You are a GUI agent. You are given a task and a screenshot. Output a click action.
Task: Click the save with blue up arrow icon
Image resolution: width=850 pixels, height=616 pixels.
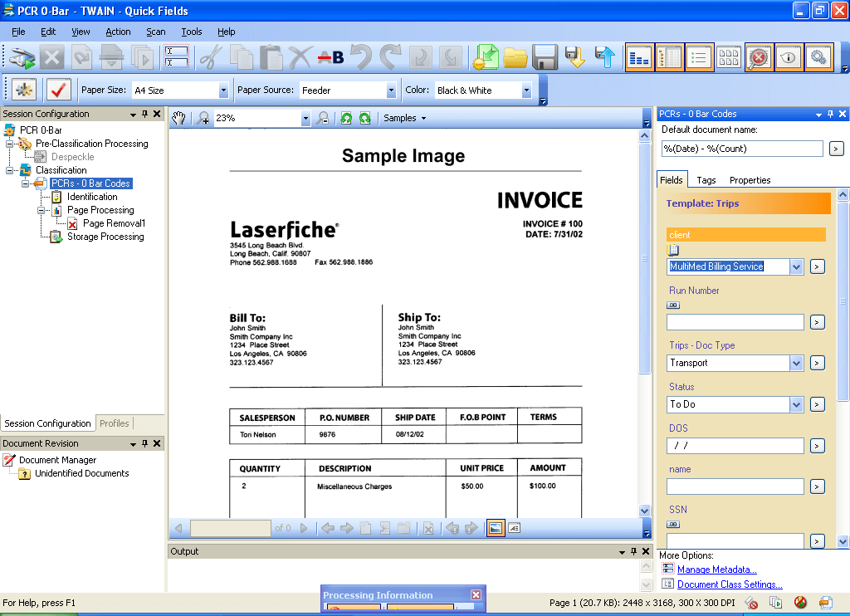[604, 57]
